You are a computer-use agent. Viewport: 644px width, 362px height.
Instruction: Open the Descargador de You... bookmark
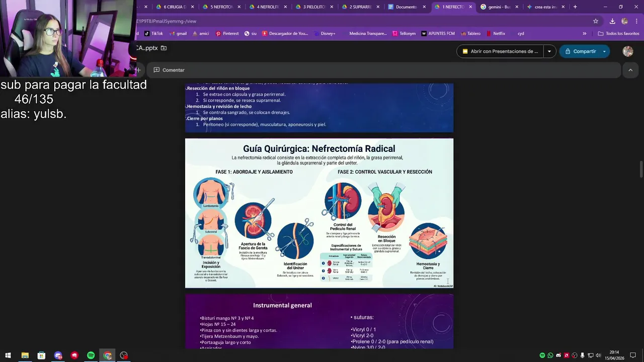(x=285, y=34)
